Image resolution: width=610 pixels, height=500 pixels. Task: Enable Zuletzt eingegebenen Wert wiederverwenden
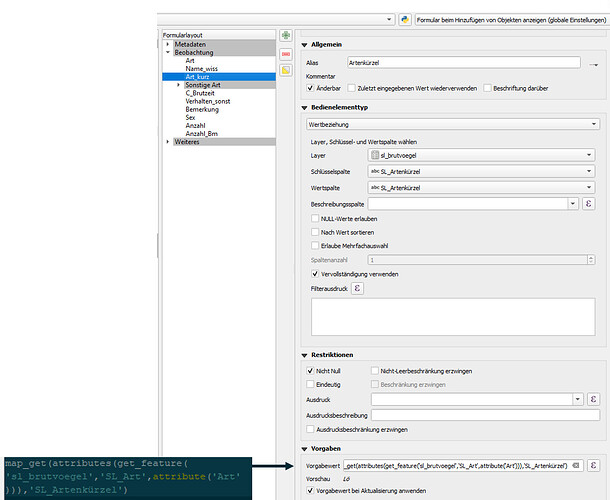351,88
